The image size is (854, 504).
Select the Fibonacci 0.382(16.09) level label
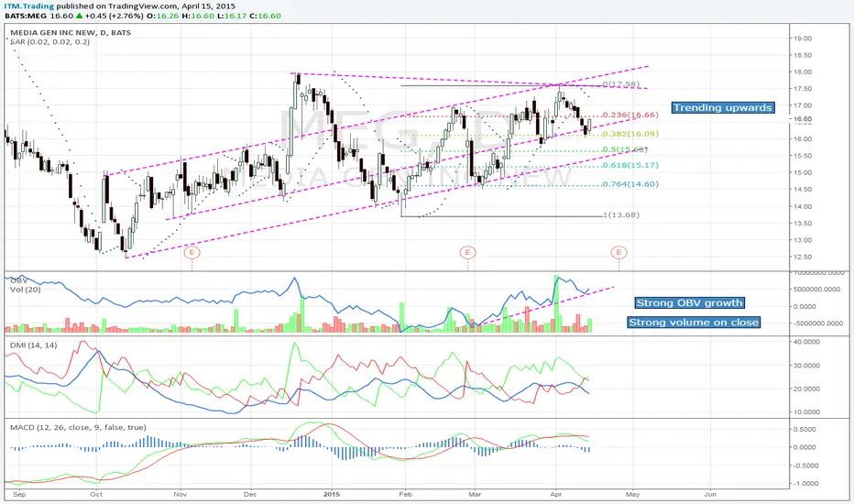[x=630, y=134]
